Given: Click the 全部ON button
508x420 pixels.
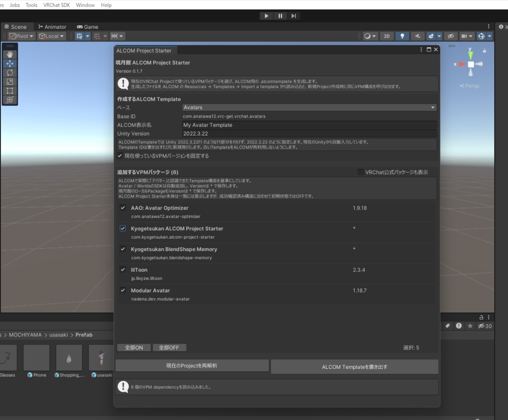Looking at the screenshot, I should click(x=134, y=348).
